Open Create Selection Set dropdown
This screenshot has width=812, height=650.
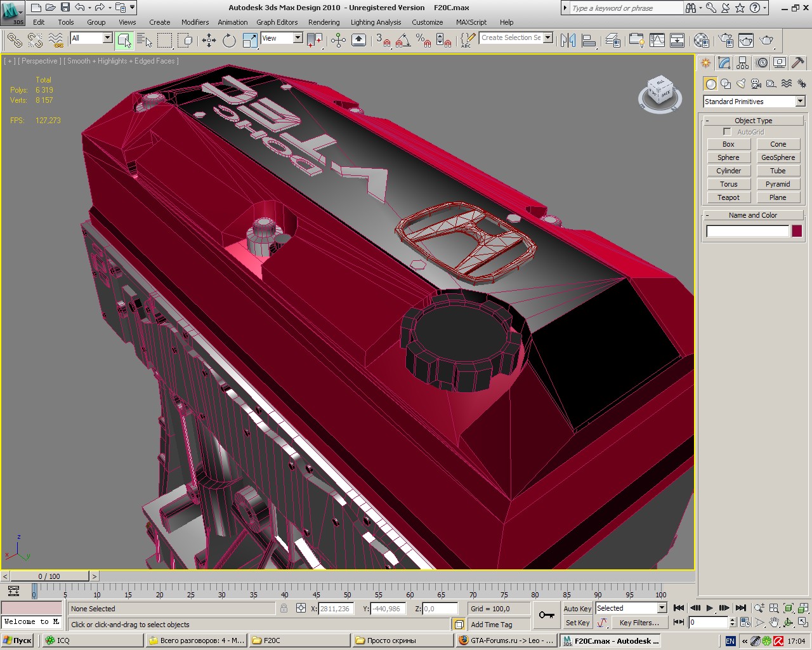tap(548, 37)
